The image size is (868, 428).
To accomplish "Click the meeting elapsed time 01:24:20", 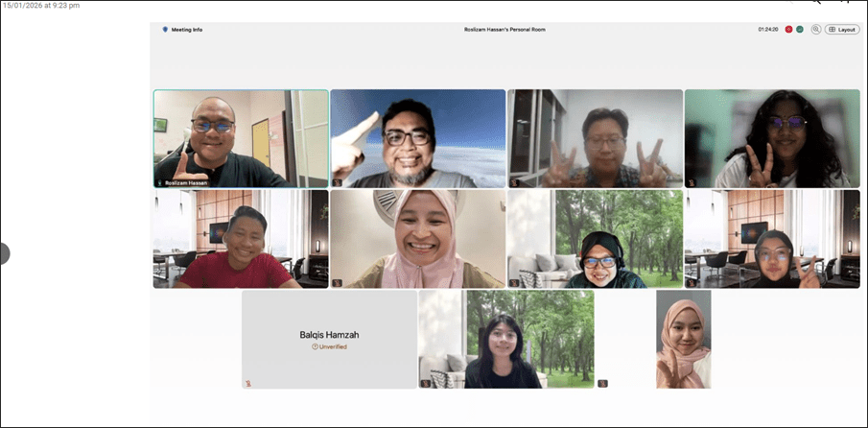I will (x=767, y=30).
